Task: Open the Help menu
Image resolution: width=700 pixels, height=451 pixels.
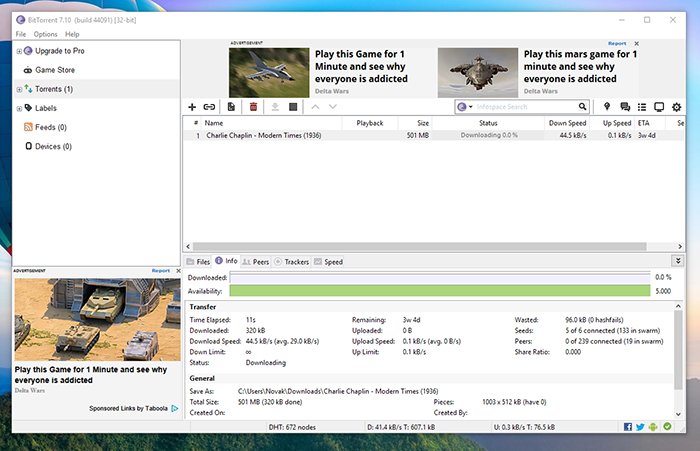Action: 72,34
